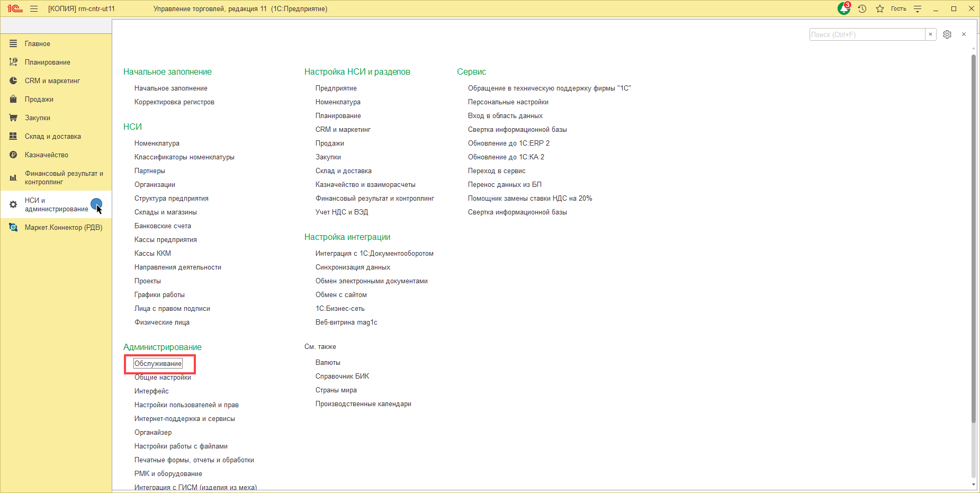Open Склады и магазины
The height and width of the screenshot is (493, 980).
point(166,212)
